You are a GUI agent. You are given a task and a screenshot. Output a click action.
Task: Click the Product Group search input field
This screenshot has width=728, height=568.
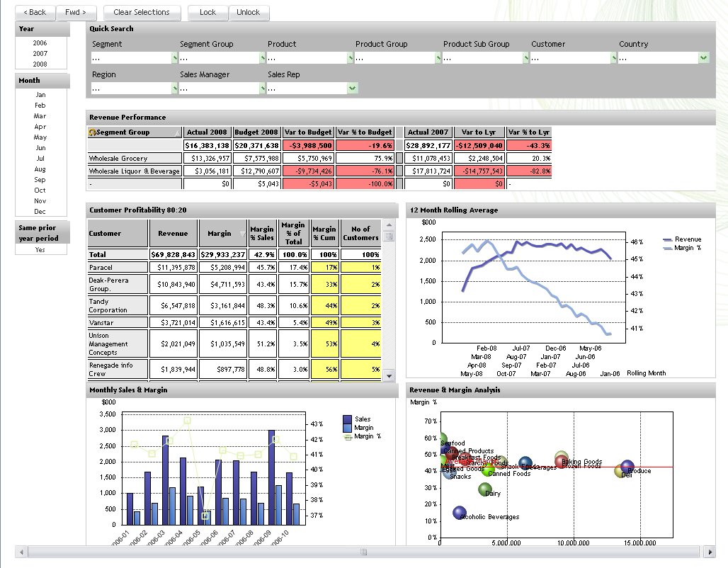(393, 58)
